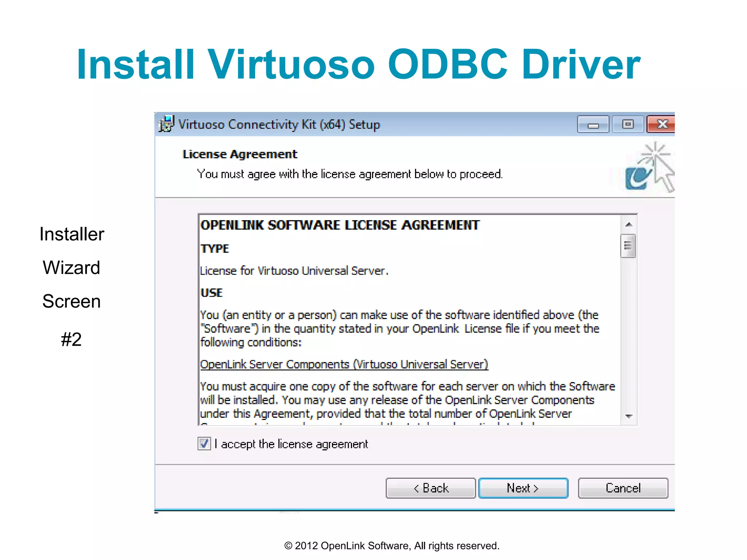747x560 pixels.
Task: Minimize the Virtuoso Connectivity Kit Setup window
Action: [x=593, y=124]
